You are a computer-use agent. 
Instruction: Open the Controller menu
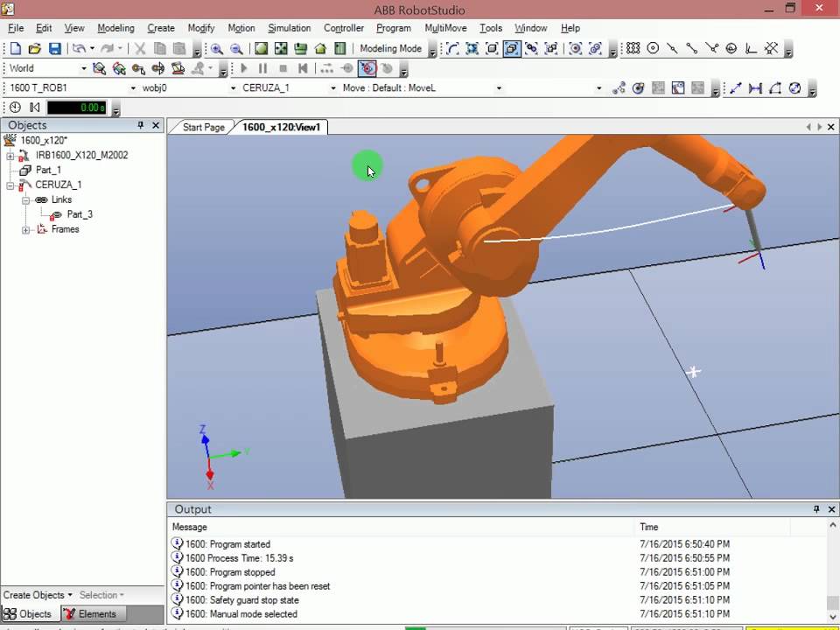pyautogui.click(x=344, y=28)
